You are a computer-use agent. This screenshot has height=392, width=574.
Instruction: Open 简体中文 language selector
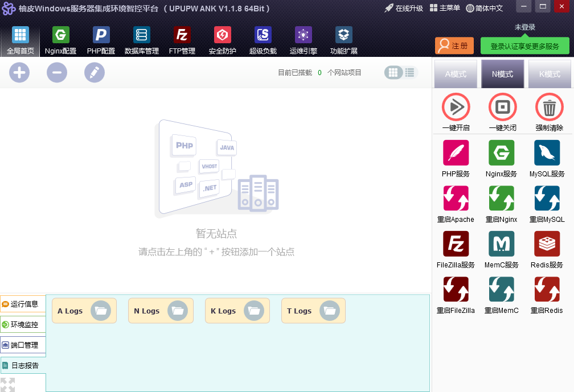[485, 8]
